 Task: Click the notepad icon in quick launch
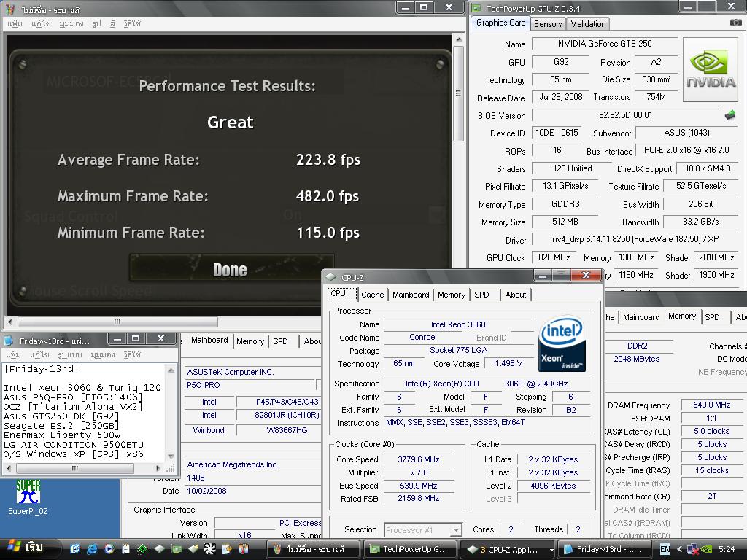coord(125,549)
